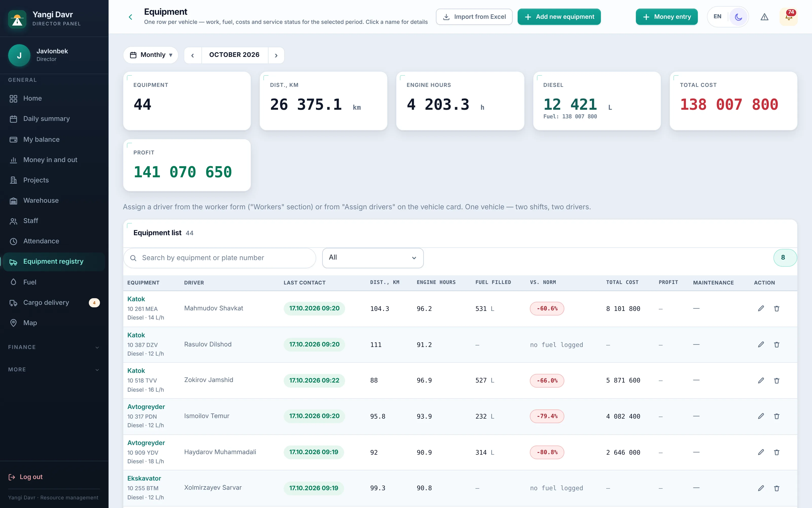Edit the Katok 10 387 DZV row

pyautogui.click(x=761, y=344)
